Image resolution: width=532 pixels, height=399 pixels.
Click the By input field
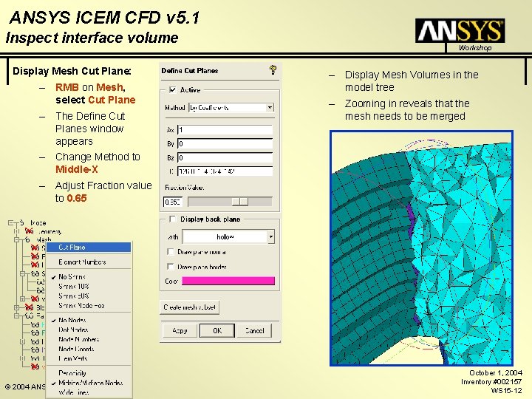(225, 144)
